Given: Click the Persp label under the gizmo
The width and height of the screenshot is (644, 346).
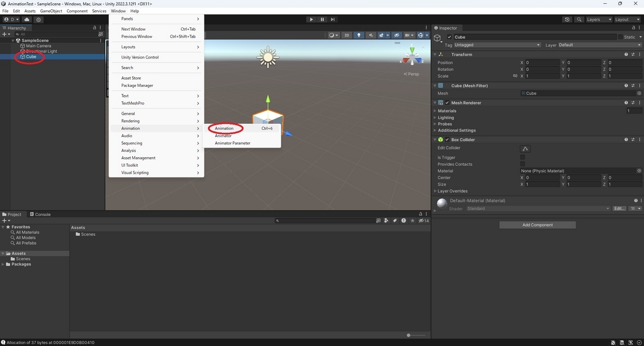Looking at the screenshot, I should [x=412, y=74].
